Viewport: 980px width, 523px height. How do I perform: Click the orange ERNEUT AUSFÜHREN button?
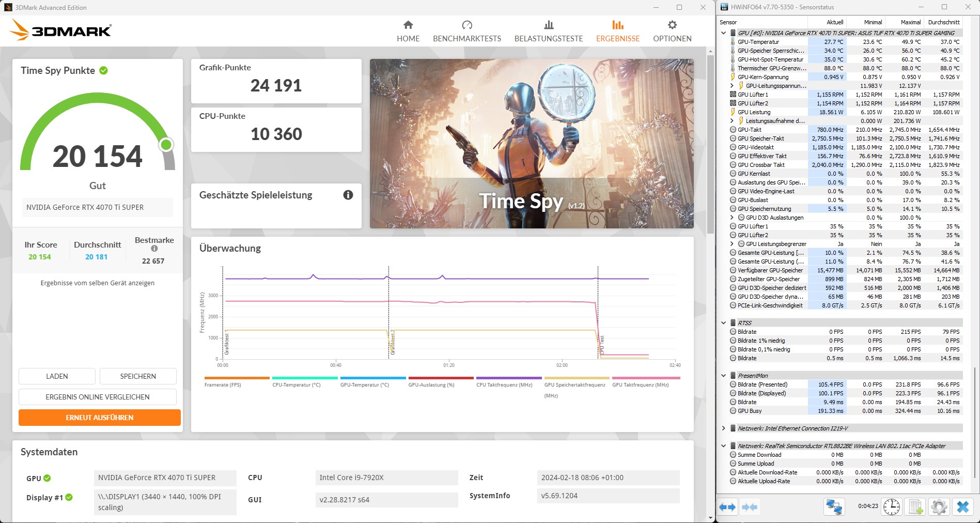pyautogui.click(x=100, y=418)
